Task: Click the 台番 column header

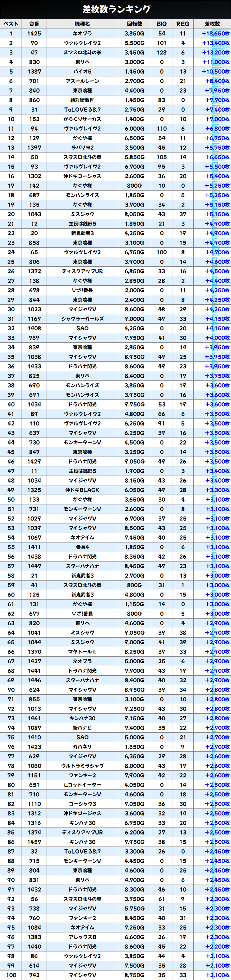Action: coord(34,24)
